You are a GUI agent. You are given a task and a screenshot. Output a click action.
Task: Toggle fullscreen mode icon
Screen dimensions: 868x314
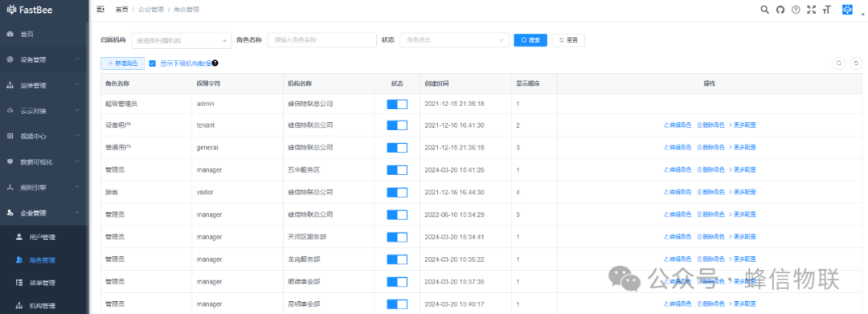(811, 10)
